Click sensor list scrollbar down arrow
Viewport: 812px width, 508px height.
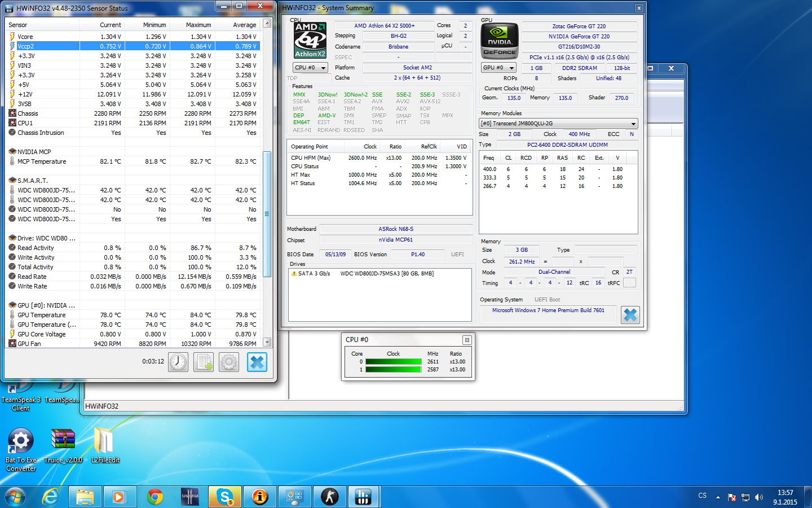(267, 342)
